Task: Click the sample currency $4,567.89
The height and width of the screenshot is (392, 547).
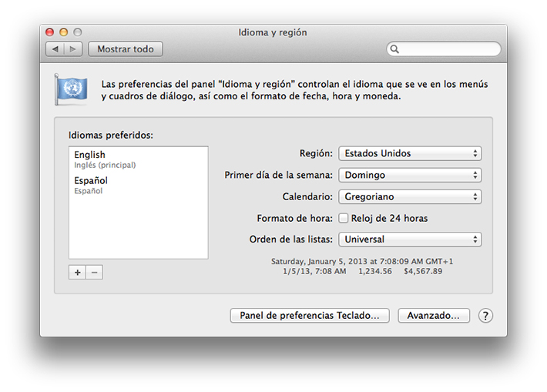Action: [x=423, y=271]
